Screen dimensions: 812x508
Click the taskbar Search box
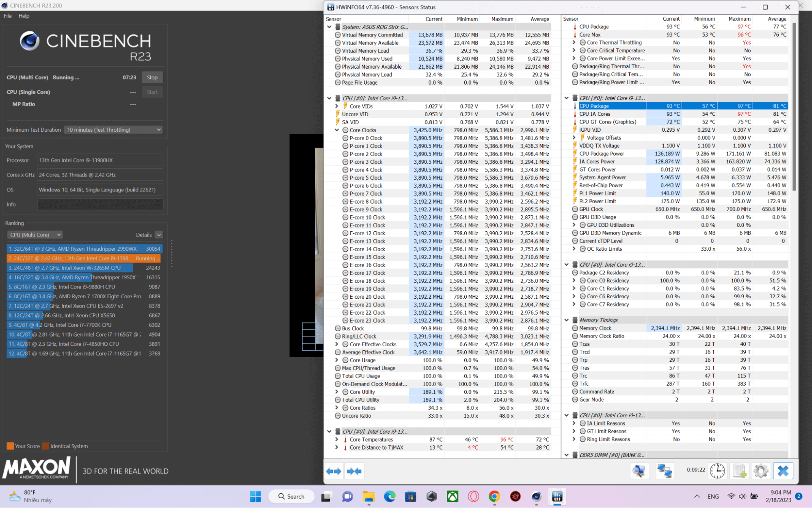tap(291, 497)
